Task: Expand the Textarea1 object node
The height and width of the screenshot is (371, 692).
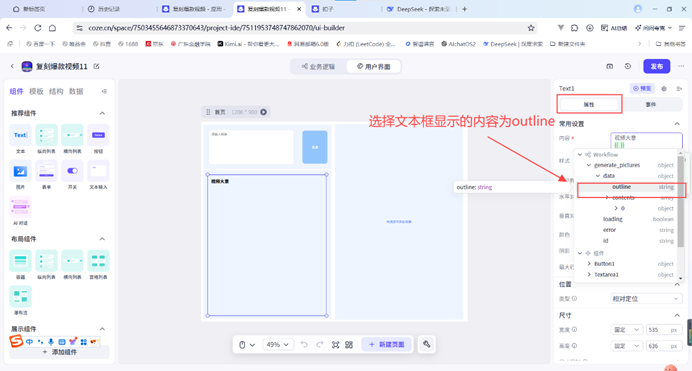Action: point(589,275)
